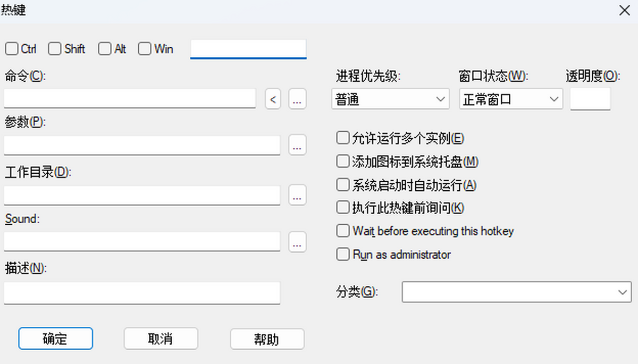The height and width of the screenshot is (364, 638).
Task: Click the browse button beside the 工作目录 field
Action: click(298, 195)
